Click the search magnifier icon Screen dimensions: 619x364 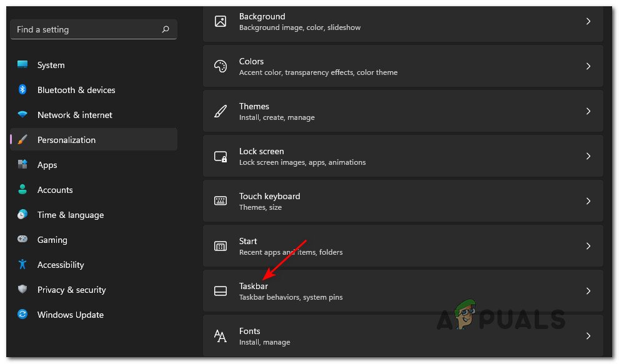click(166, 29)
